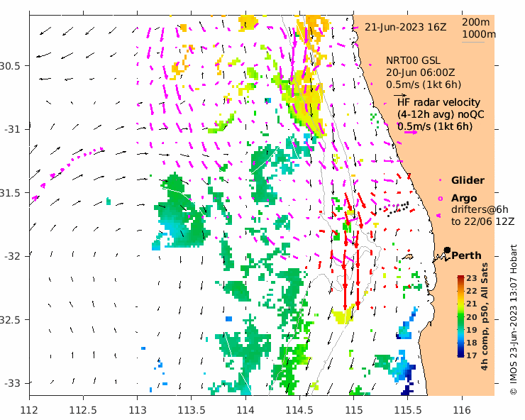
Task: Click the 'drifters@6h' legend text
Action: pyautogui.click(x=480, y=210)
